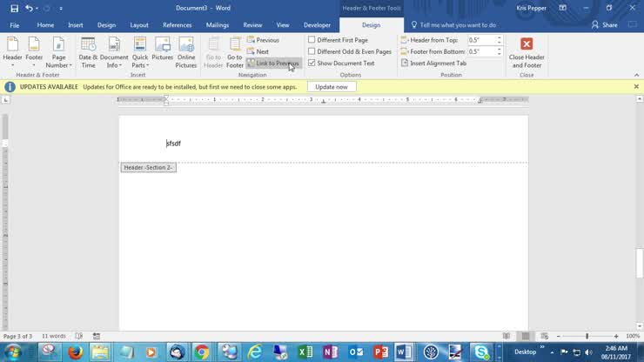Click the Footer from Bottom value field
The width and height of the screenshot is (644, 362).
tap(481, 51)
